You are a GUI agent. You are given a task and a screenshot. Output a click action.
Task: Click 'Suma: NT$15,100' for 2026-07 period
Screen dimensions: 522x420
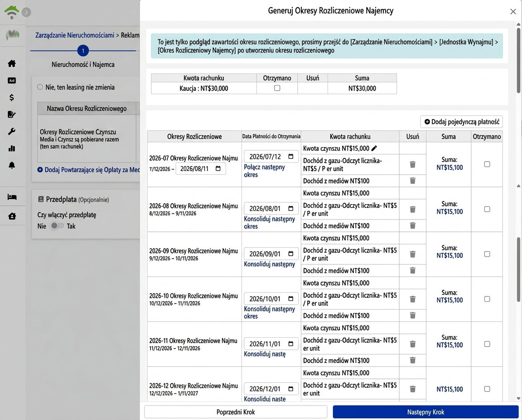pos(449,164)
